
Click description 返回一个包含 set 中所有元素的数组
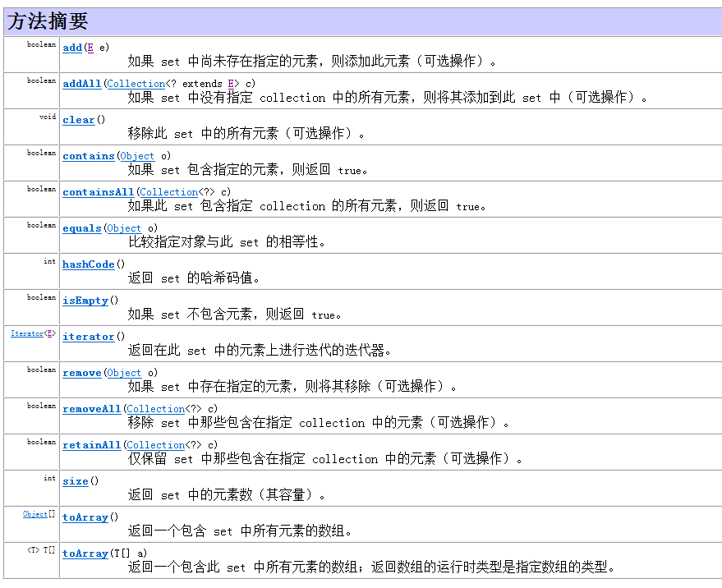pyautogui.click(x=240, y=531)
